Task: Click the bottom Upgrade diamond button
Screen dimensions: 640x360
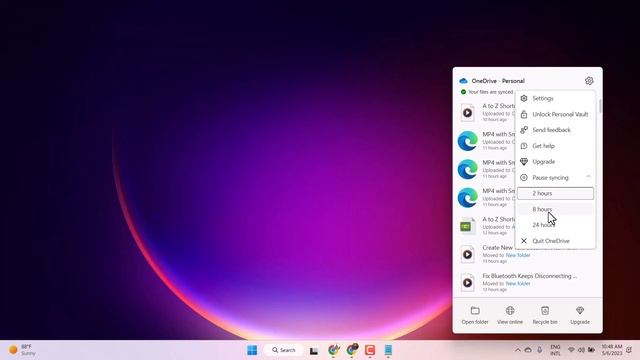Action: pos(580,315)
